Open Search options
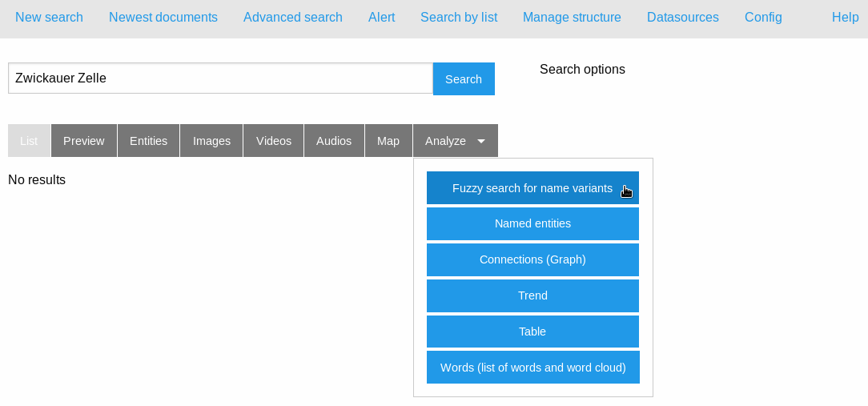Image resolution: width=868 pixels, height=406 pixels. click(x=582, y=69)
